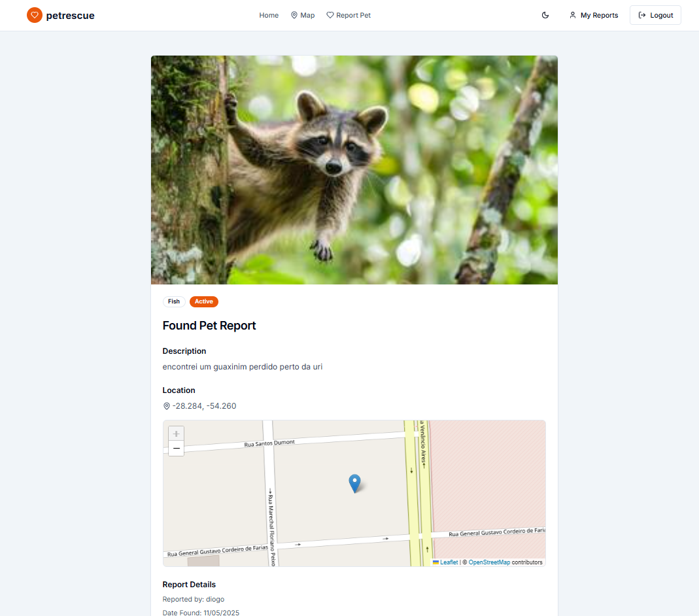Screen dimensions: 699x616
Task: Select the Fish category badge
Action: point(174,301)
